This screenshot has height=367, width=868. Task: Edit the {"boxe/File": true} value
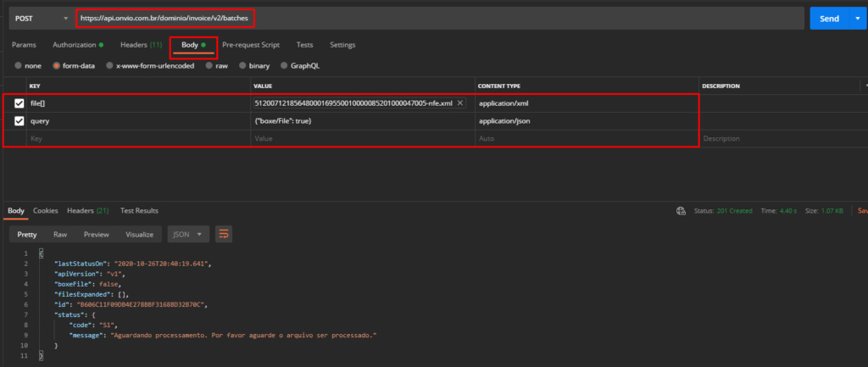tap(363, 120)
